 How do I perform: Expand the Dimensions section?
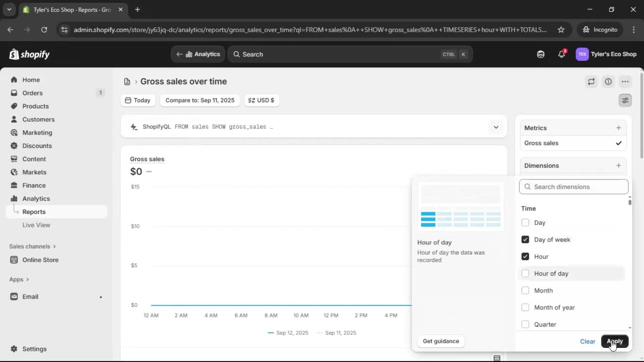619,165
